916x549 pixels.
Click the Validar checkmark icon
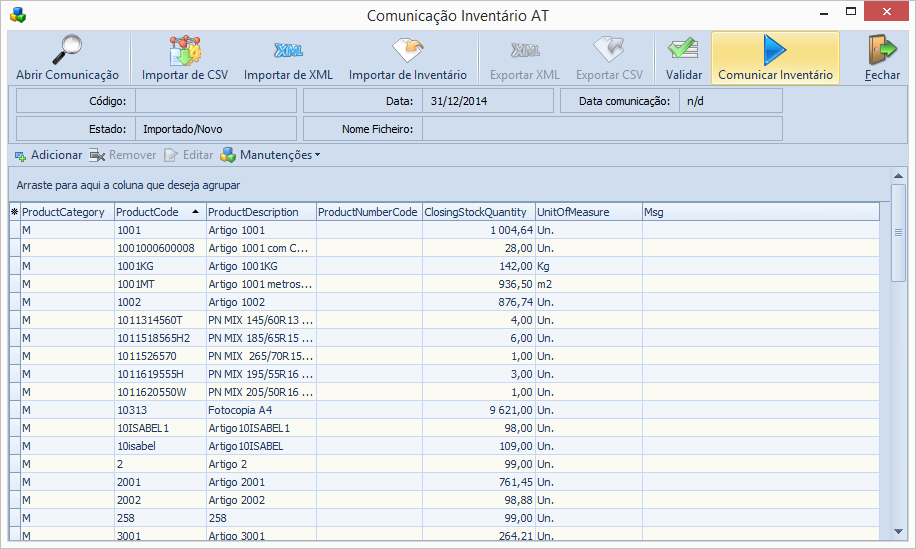coord(683,50)
